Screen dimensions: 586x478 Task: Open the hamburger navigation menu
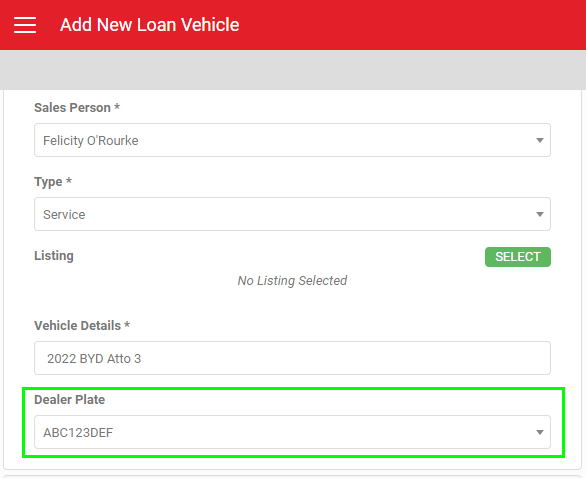[x=25, y=25]
